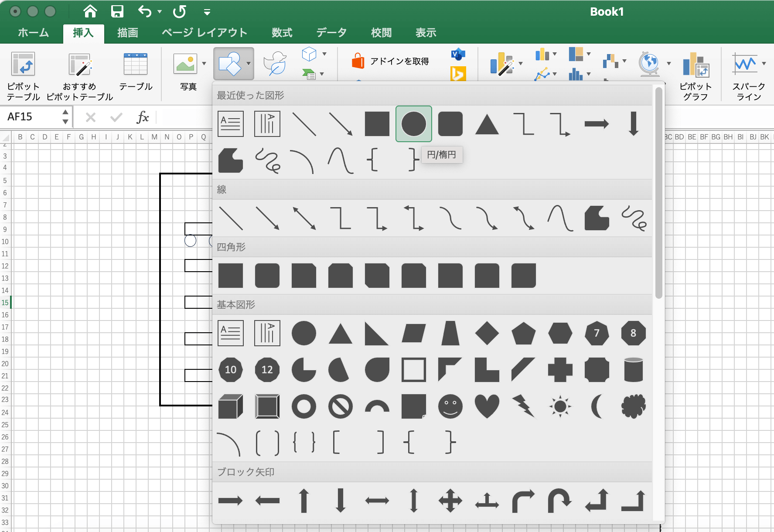Insert the Up Arrow block arrow
Image resolution: width=774 pixels, height=532 pixels.
(x=303, y=501)
